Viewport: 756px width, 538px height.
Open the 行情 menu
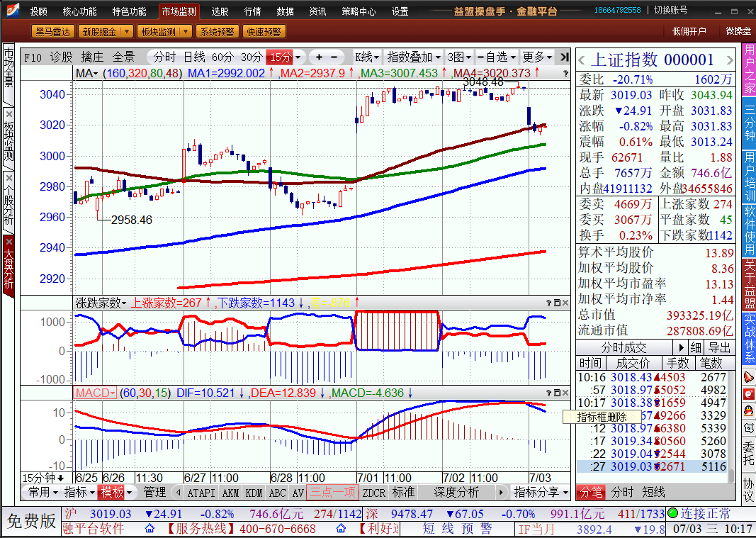click(253, 11)
